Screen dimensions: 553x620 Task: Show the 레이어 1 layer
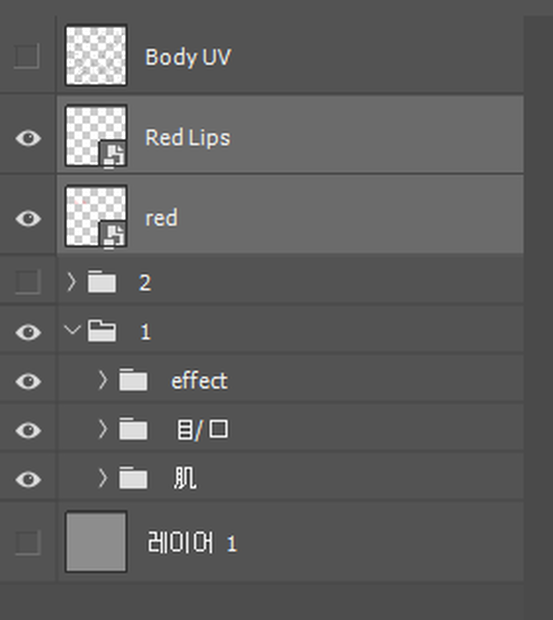(27, 542)
